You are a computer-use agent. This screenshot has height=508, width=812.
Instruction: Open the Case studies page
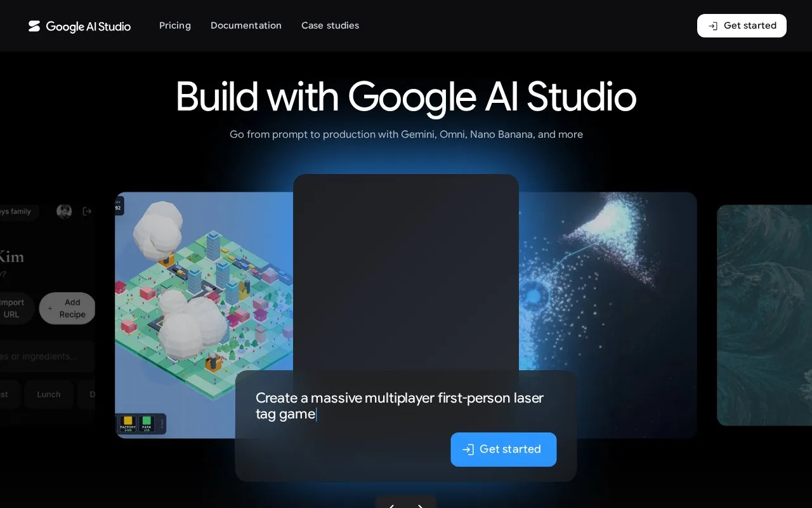pyautogui.click(x=330, y=25)
